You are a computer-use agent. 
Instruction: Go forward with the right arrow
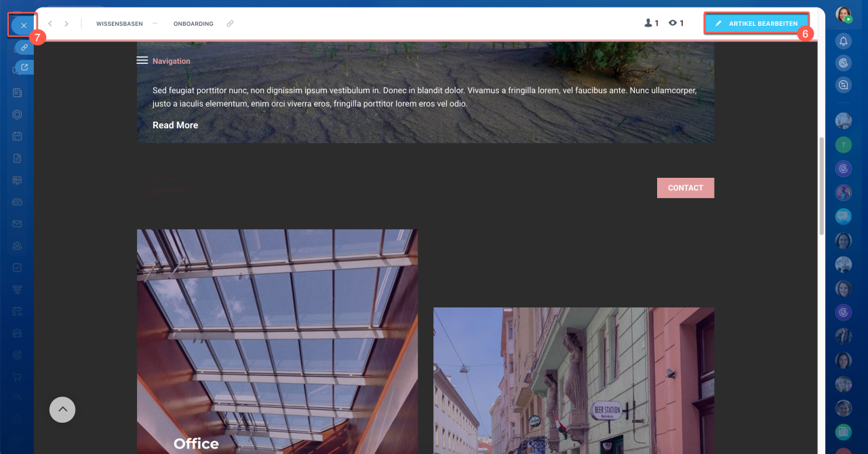[66, 24]
